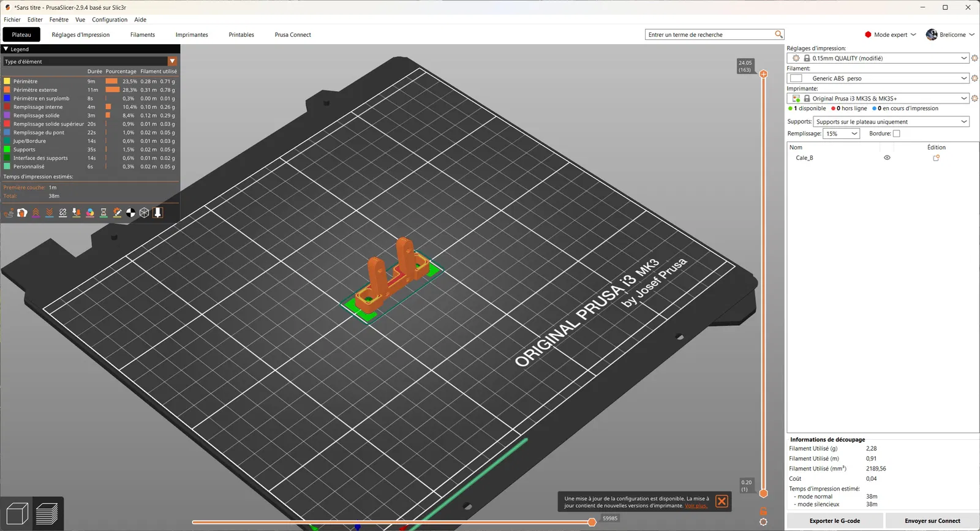This screenshot has height=531, width=980.
Task: Open printer settings gear beside Original Prusa i3
Action: pos(974,99)
